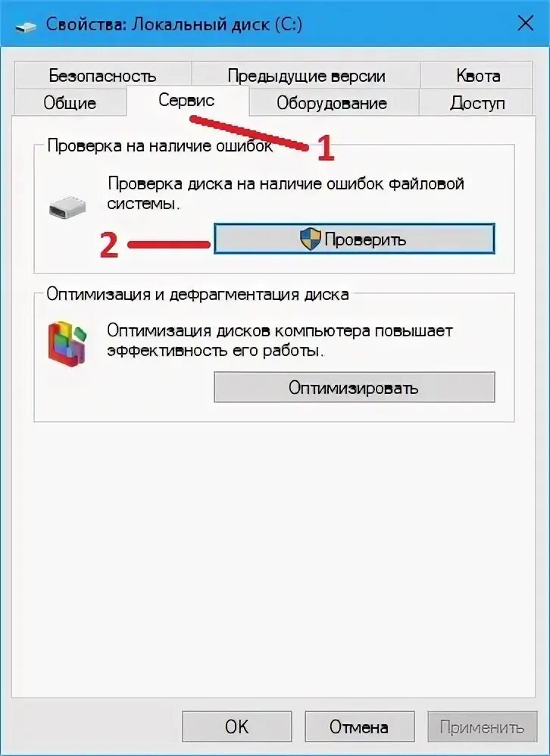
Task: Open the Оборудование tab
Action: 332,103
